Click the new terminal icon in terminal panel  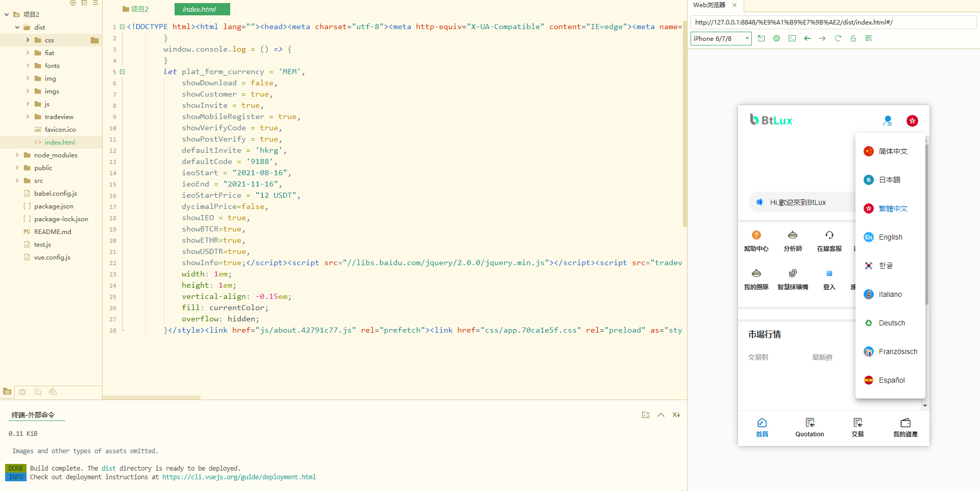[645, 415]
